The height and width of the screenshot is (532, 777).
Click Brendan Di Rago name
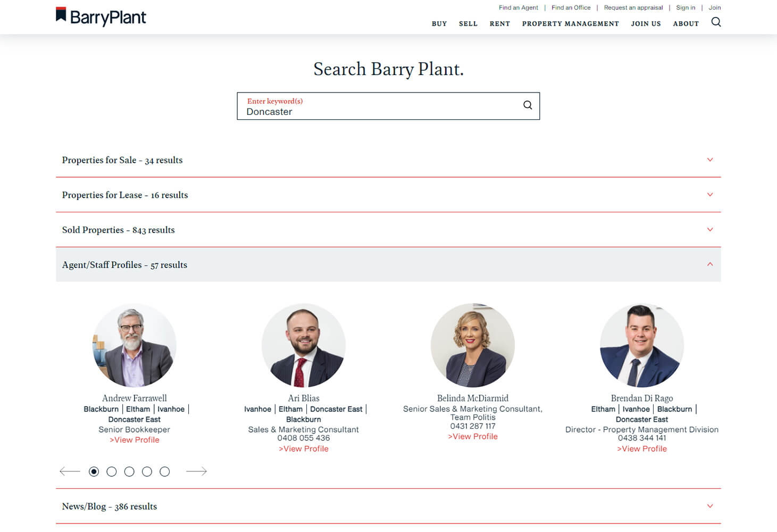(x=642, y=398)
